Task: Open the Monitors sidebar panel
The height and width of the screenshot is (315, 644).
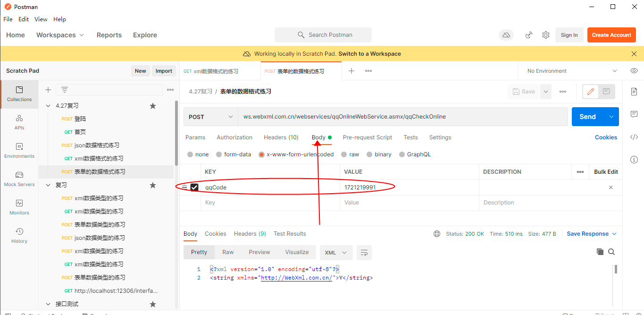Action: 19,207
